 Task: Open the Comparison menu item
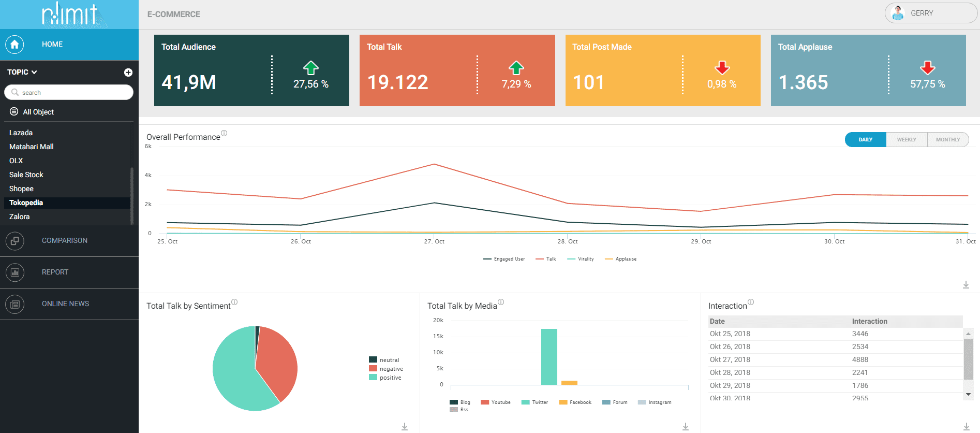click(69, 241)
